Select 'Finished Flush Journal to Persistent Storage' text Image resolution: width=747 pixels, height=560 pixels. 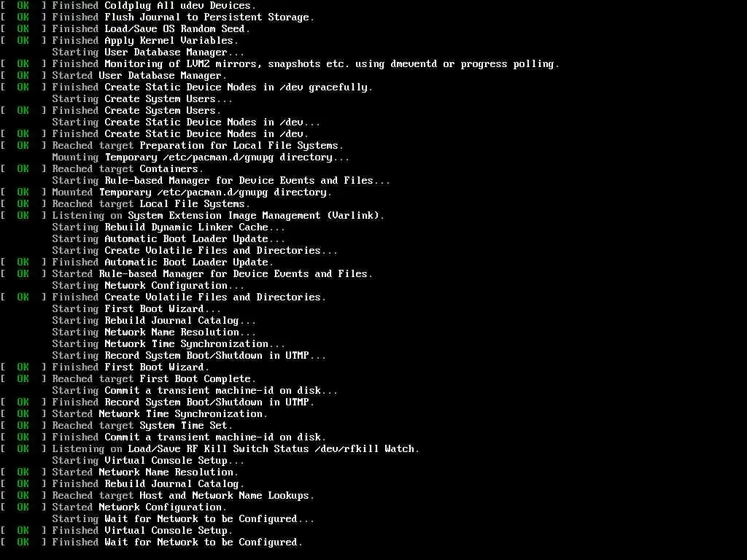pyautogui.click(x=183, y=17)
